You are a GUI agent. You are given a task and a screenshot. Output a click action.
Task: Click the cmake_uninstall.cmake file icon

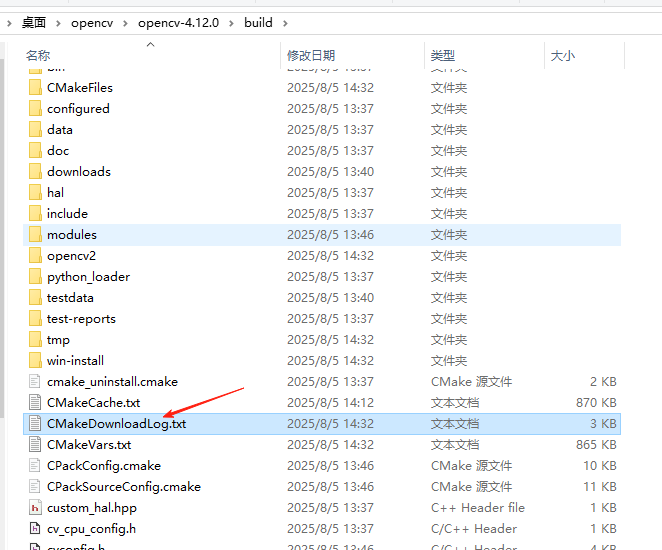click(x=35, y=382)
